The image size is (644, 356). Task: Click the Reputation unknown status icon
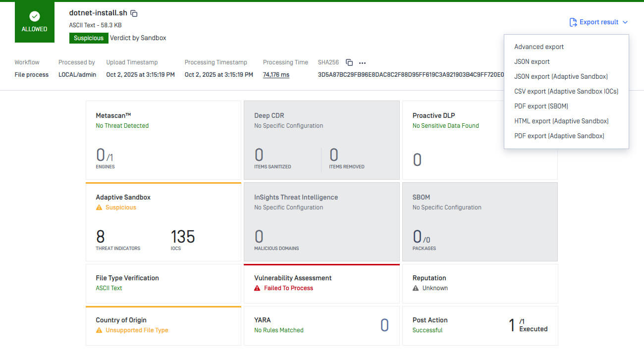click(x=416, y=288)
